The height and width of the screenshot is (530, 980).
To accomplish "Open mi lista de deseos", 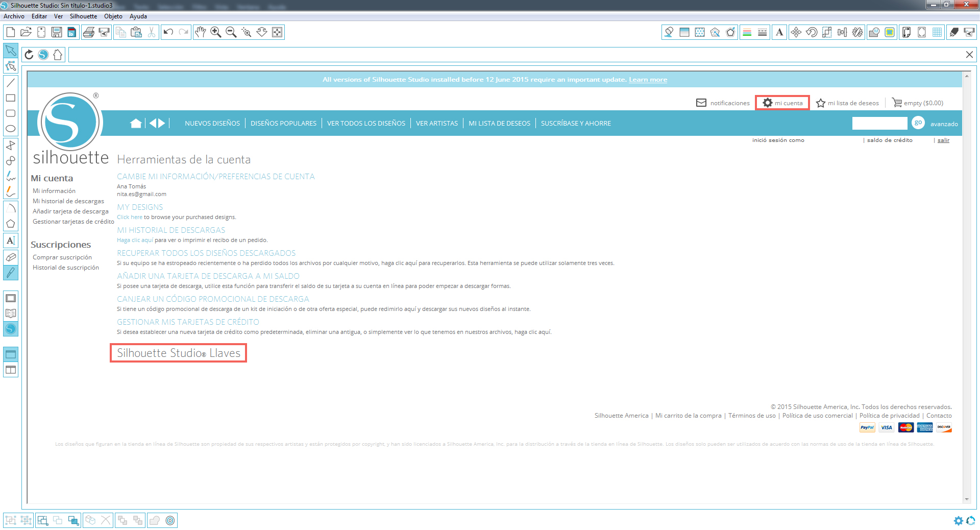I will pos(847,103).
